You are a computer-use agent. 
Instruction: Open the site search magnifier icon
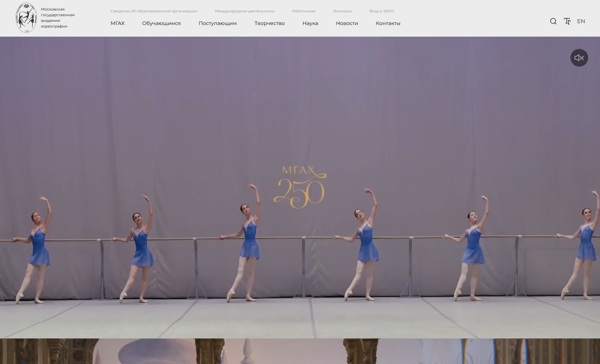click(553, 21)
